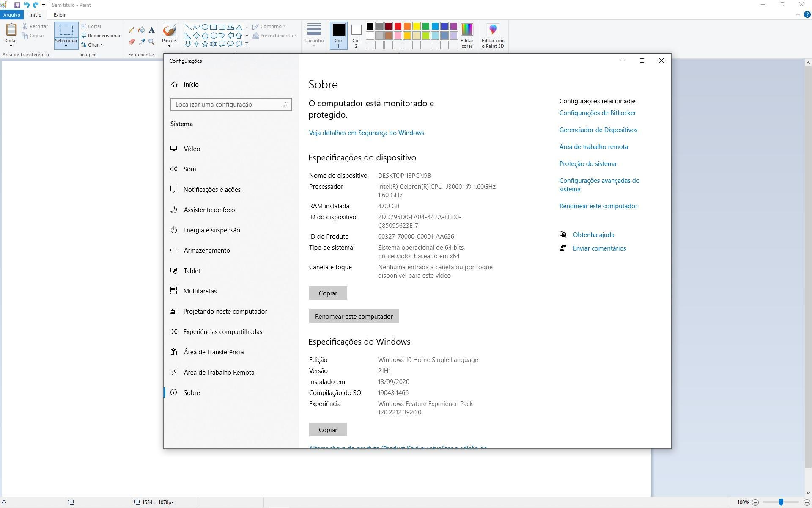Select the Line shape
This screenshot has height=508, width=812.
click(x=188, y=27)
